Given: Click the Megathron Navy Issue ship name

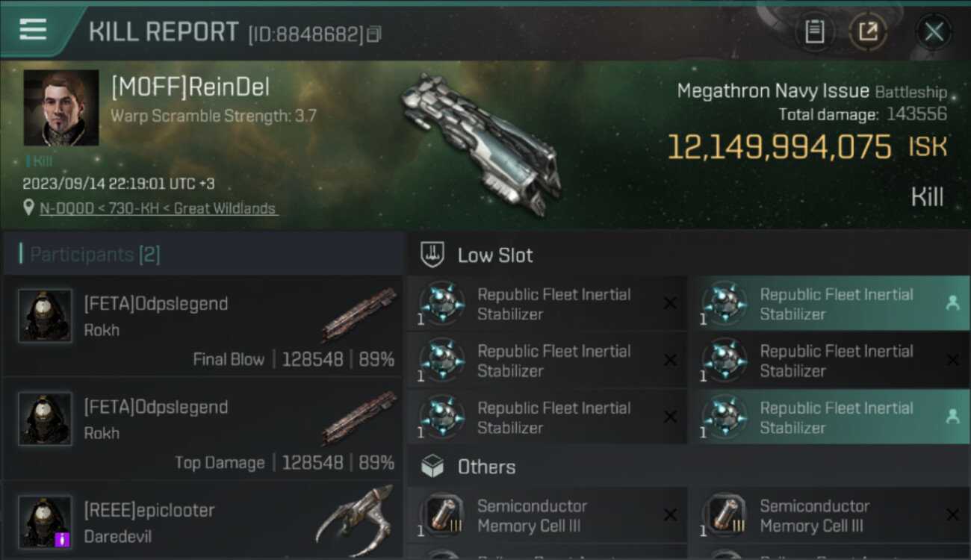Looking at the screenshot, I should pyautogui.click(x=772, y=91).
